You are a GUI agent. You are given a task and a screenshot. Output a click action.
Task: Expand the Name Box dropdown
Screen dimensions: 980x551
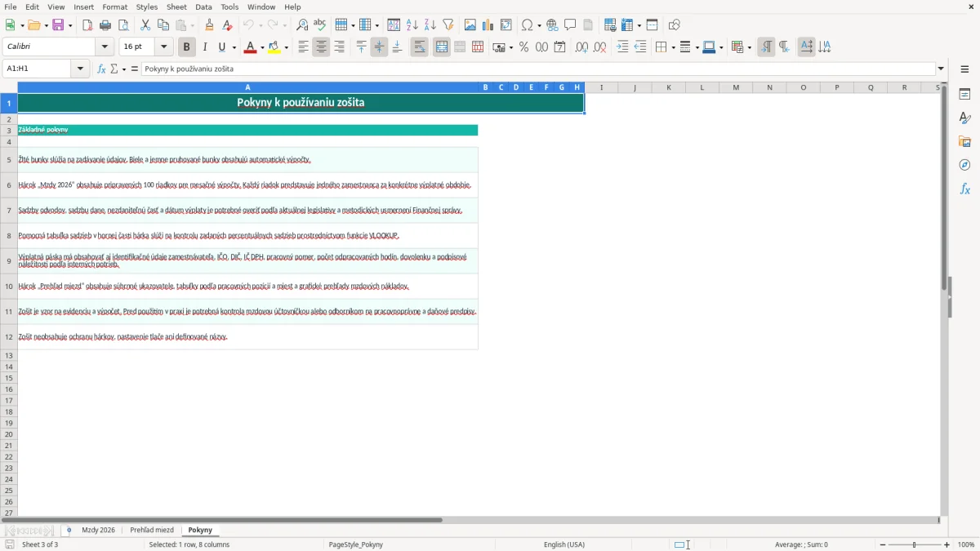(x=80, y=69)
